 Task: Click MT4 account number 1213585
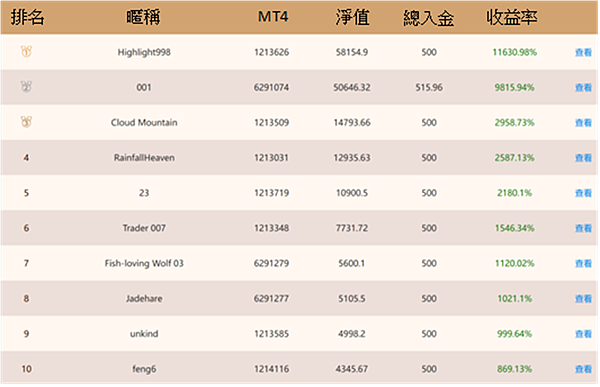point(271,334)
